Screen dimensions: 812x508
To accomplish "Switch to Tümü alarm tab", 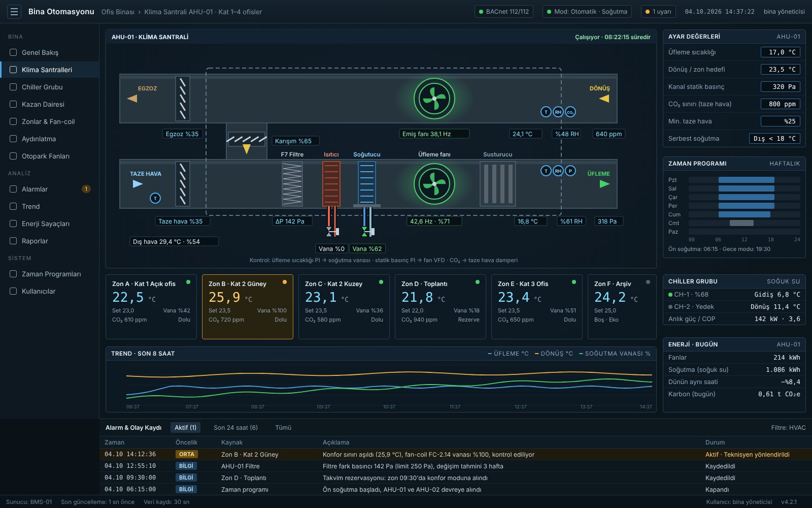I will point(283,428).
